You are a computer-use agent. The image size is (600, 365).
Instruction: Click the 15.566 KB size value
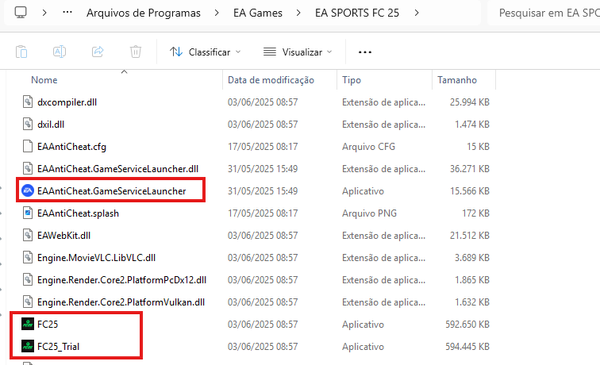tap(470, 191)
